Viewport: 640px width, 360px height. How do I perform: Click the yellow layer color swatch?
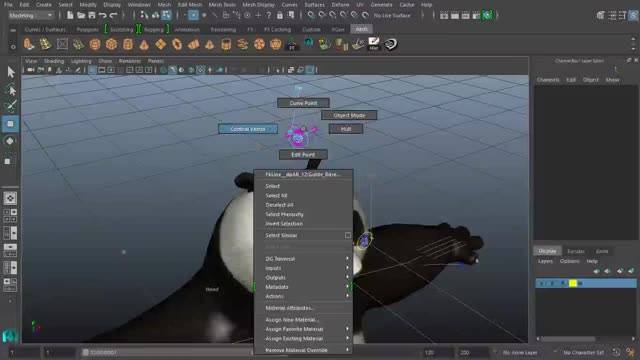[x=573, y=283]
